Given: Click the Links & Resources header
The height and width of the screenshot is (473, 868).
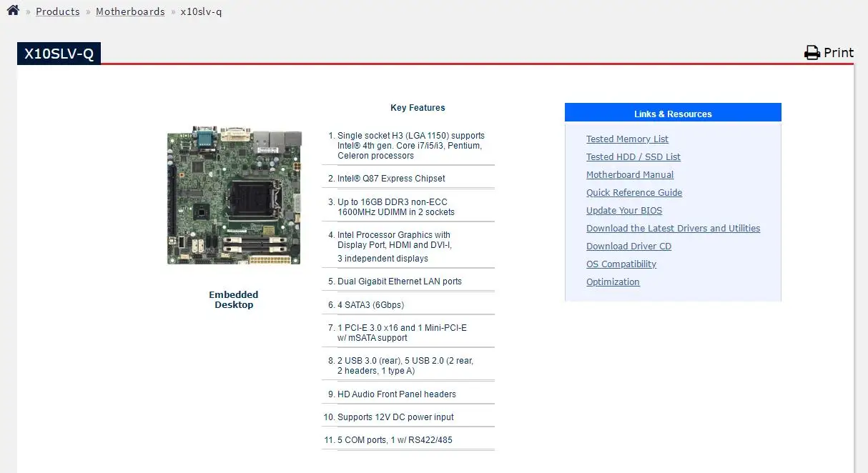Looking at the screenshot, I should 673,114.
